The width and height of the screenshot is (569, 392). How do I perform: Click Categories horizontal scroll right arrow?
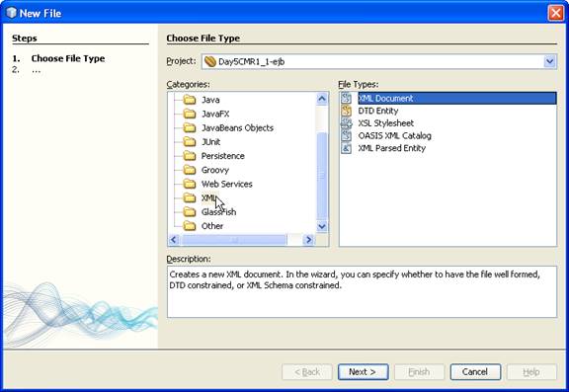(309, 239)
